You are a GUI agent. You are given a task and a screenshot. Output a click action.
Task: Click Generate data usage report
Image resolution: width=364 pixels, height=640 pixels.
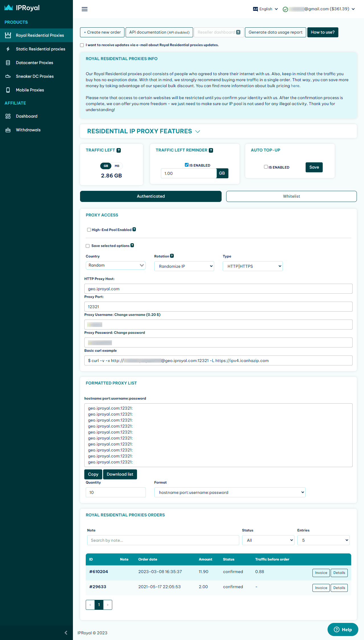click(x=275, y=32)
